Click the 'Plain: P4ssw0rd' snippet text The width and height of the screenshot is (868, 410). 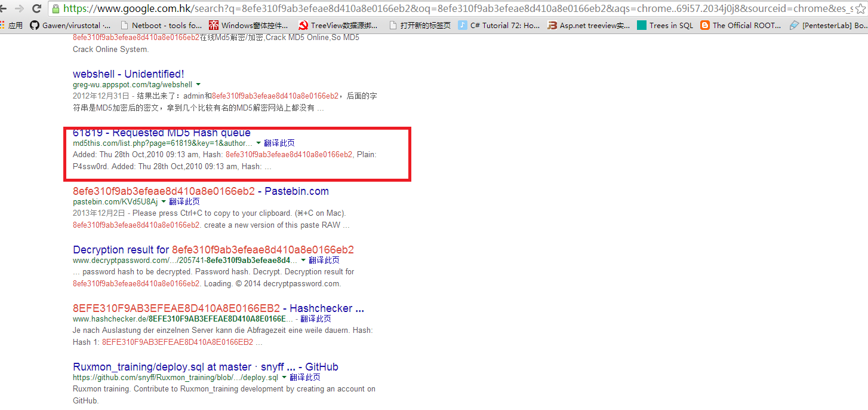click(224, 160)
